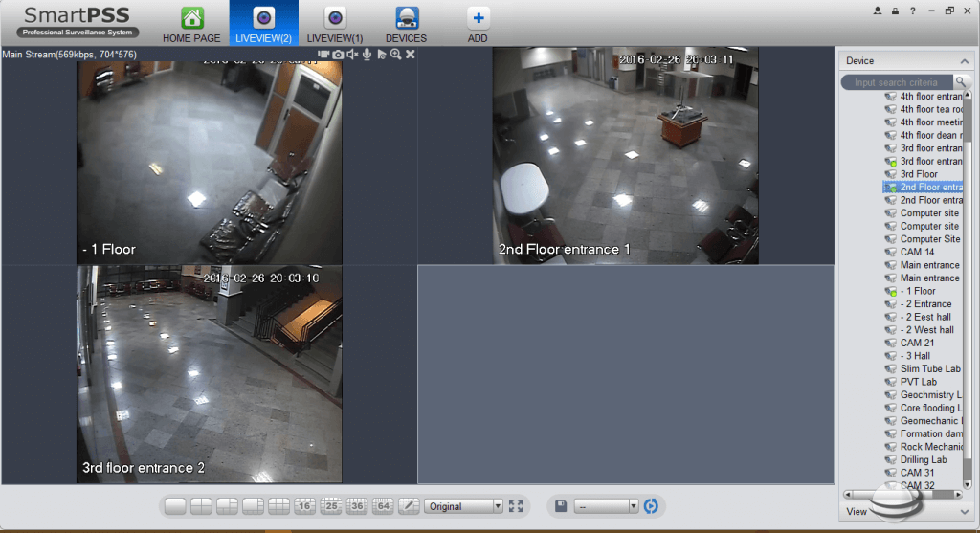Image resolution: width=980 pixels, height=533 pixels.
Task: Select CAM 21 in device list
Action: 910,343
